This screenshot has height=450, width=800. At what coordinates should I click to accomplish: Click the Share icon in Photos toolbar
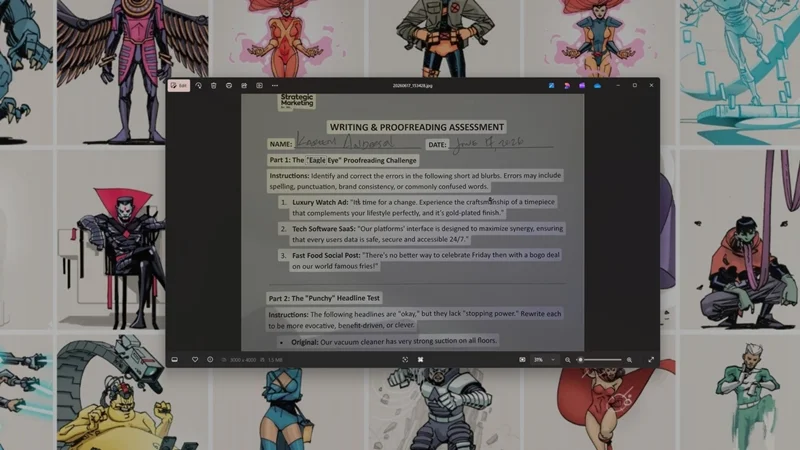(x=244, y=86)
